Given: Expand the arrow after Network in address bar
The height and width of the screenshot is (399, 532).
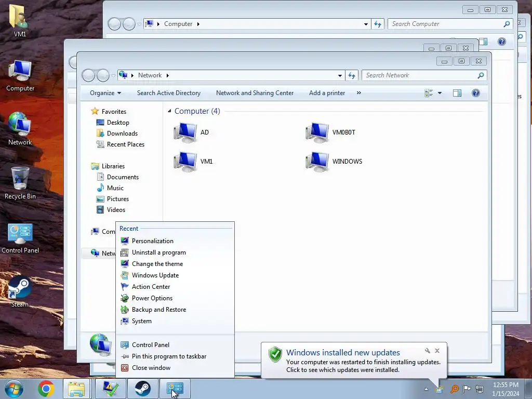Looking at the screenshot, I should 168,75.
